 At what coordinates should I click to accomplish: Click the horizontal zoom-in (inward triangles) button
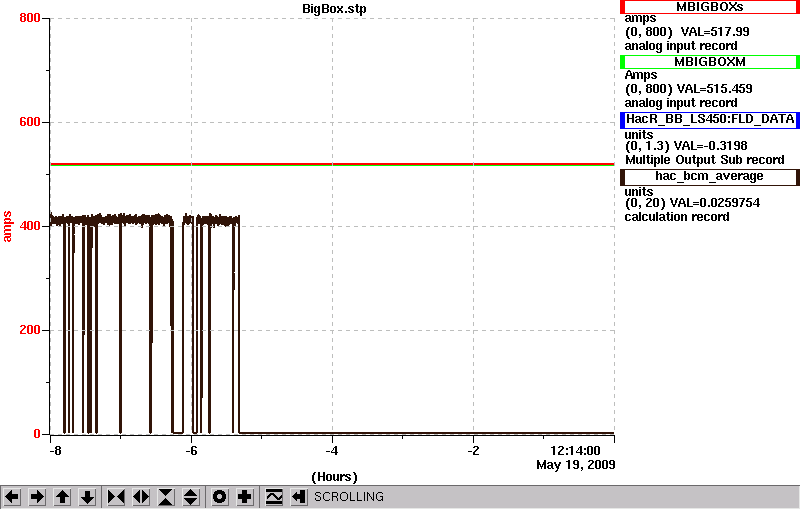click(x=116, y=497)
